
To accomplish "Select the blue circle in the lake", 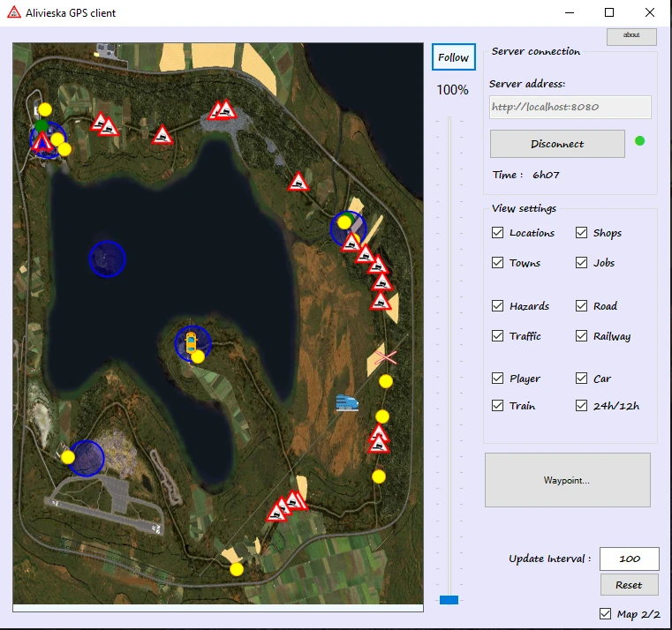I will (x=107, y=259).
